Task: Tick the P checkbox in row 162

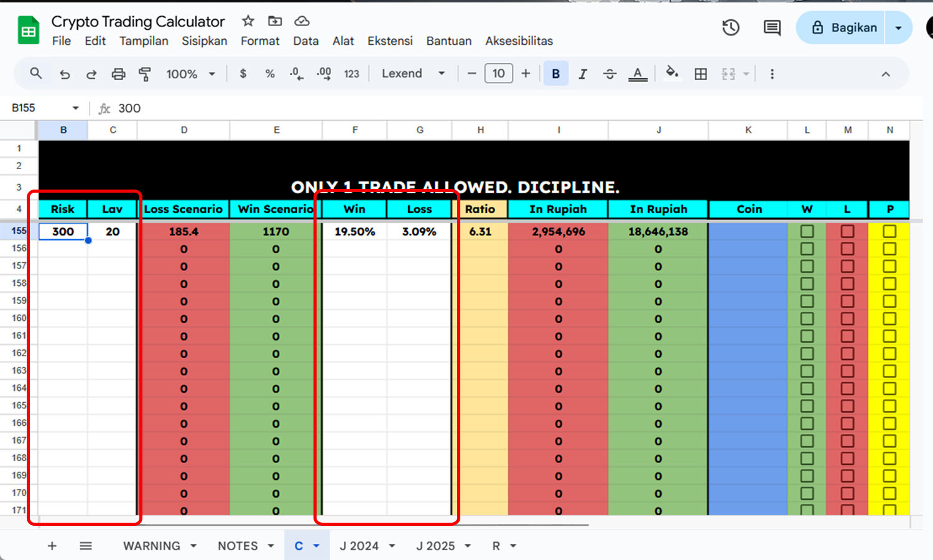Action: coord(889,354)
